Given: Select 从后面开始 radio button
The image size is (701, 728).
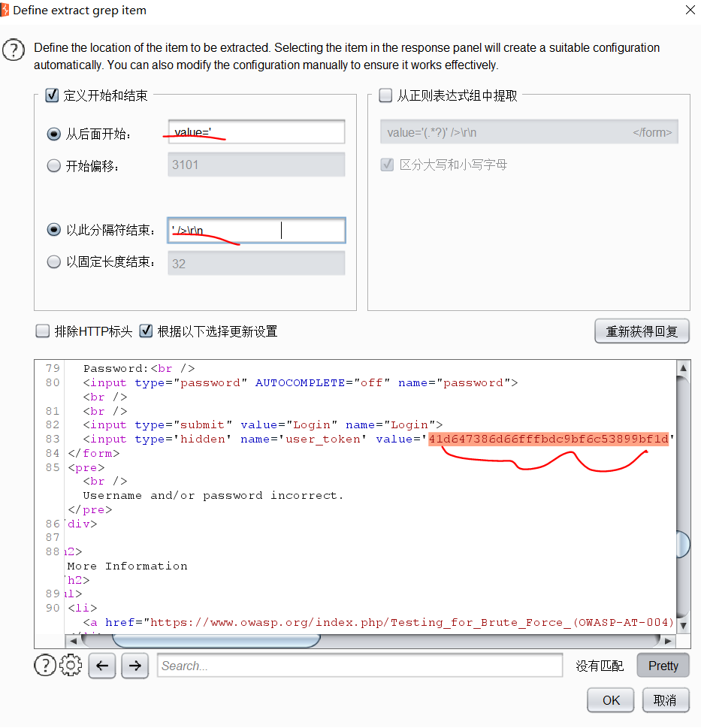Looking at the screenshot, I should pyautogui.click(x=54, y=134).
